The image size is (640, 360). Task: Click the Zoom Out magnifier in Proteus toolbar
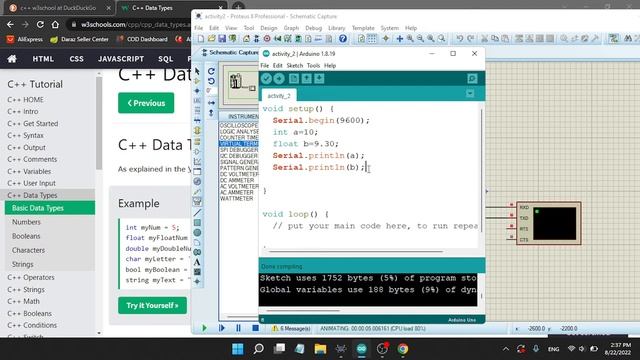click(x=420, y=38)
